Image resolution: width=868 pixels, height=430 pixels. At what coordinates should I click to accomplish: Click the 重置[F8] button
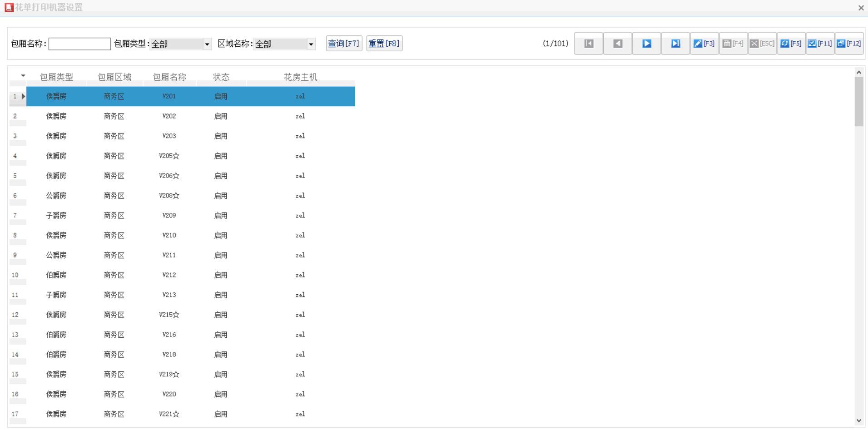384,44
